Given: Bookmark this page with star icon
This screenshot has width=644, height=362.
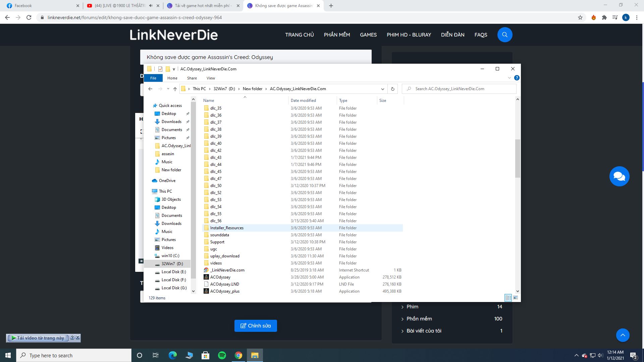Looking at the screenshot, I should 580,17.
